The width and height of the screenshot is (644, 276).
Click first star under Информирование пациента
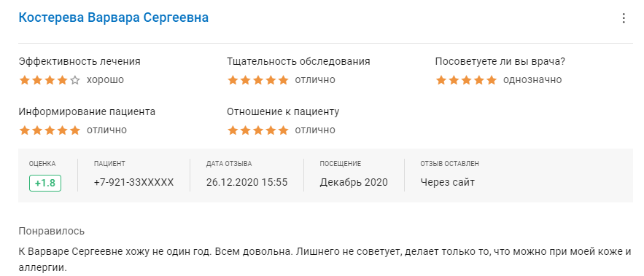(x=25, y=130)
